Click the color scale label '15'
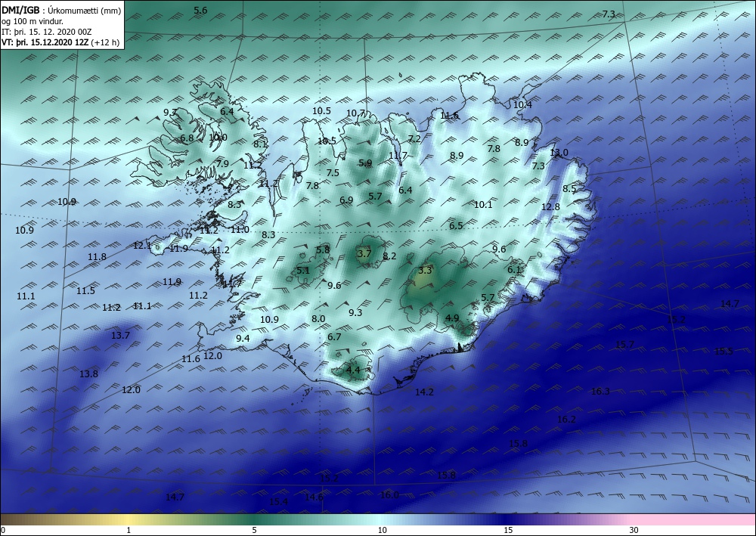The width and height of the screenshot is (756, 536). click(508, 530)
